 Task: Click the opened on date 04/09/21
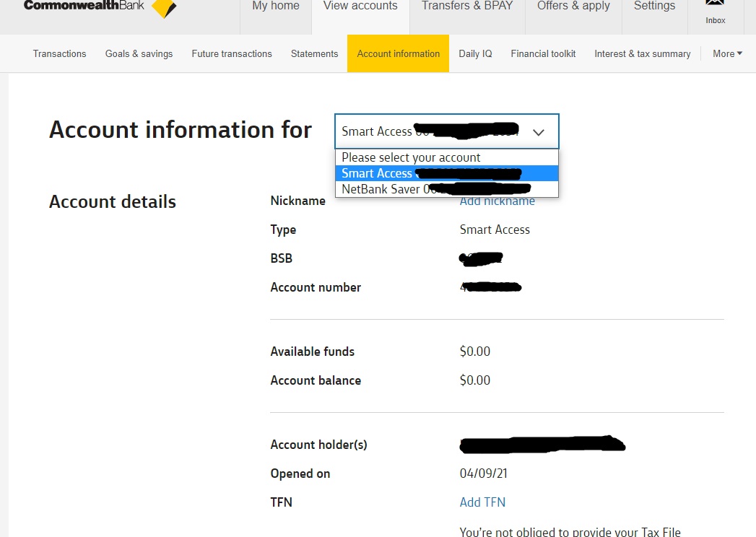point(483,473)
